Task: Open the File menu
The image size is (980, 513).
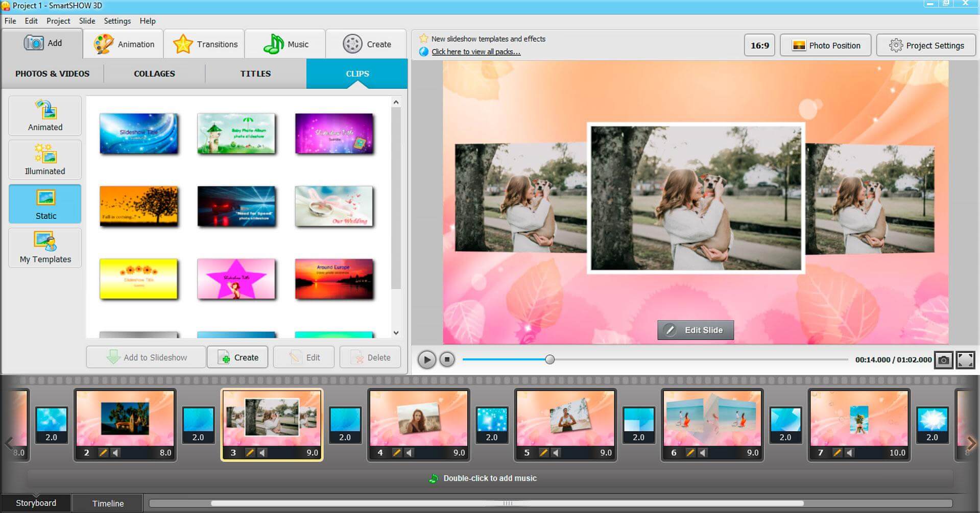Action: pyautogui.click(x=10, y=21)
